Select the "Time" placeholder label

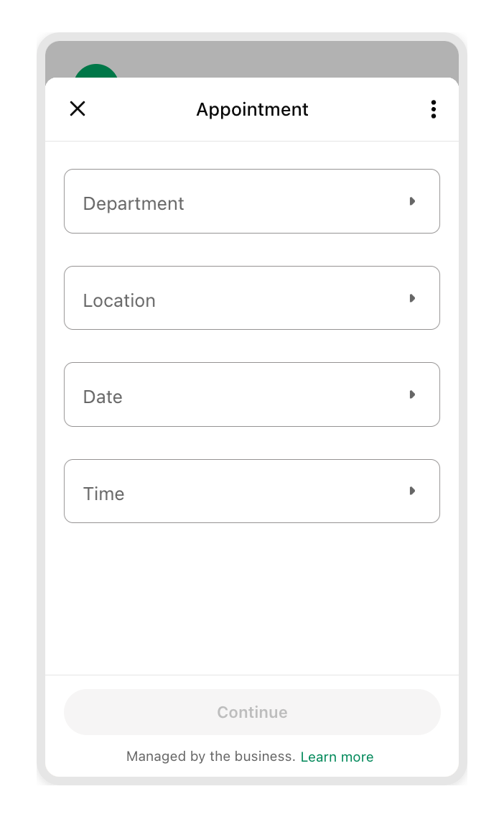(x=103, y=494)
